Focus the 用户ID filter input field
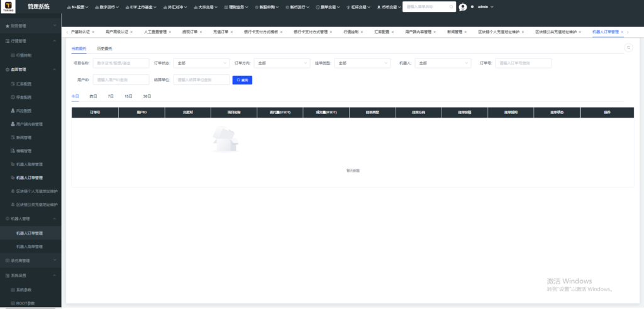The height and width of the screenshot is (309, 644). pos(121,80)
